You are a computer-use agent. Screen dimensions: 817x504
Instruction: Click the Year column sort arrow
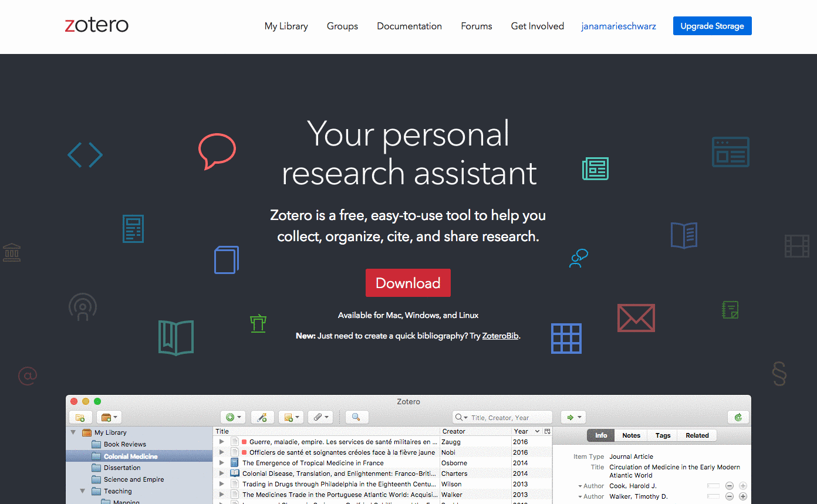(537, 431)
